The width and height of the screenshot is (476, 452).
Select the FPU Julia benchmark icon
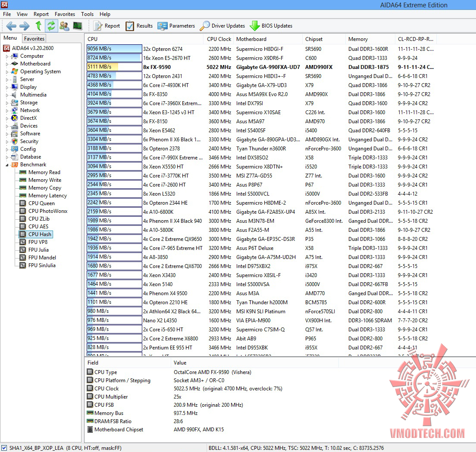[23, 249]
